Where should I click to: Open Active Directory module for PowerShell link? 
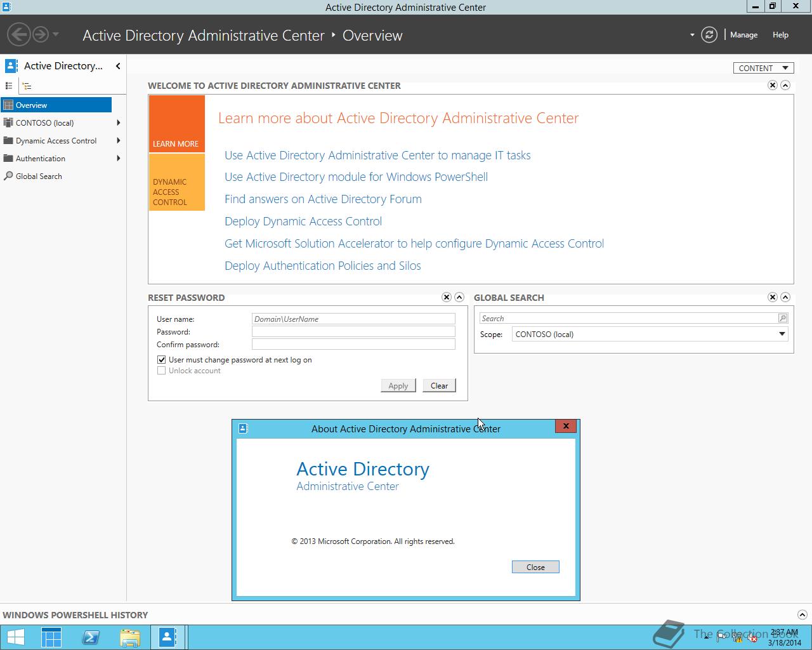(x=356, y=177)
